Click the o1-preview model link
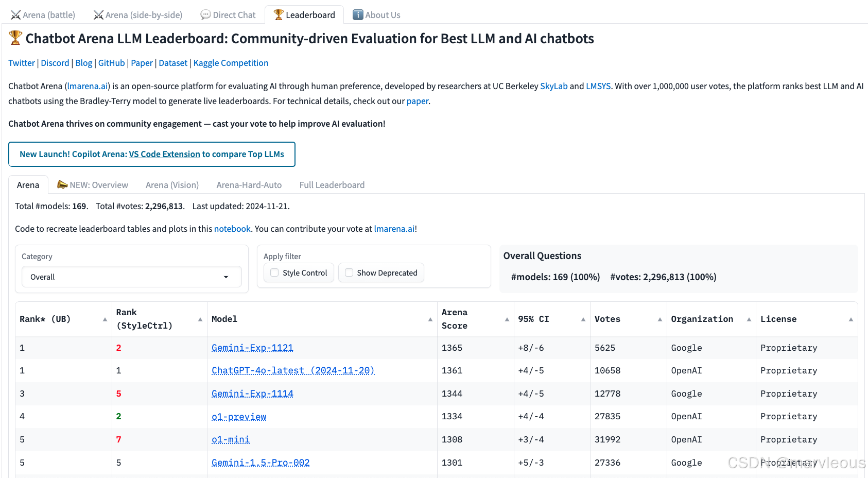The width and height of the screenshot is (868, 478). (239, 416)
